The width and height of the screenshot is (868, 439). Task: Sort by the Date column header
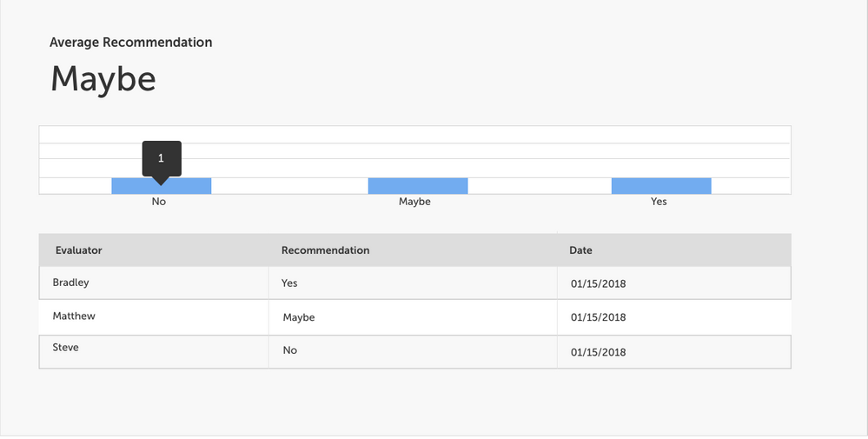click(x=580, y=250)
